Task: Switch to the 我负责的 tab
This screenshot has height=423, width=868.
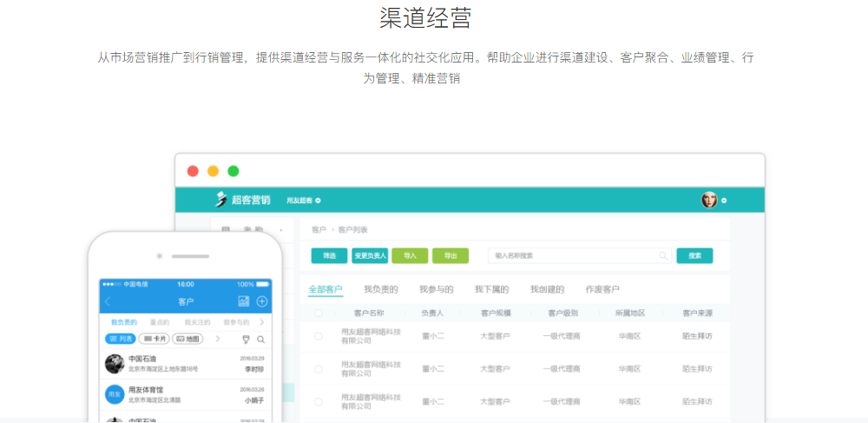Action: pos(380,289)
